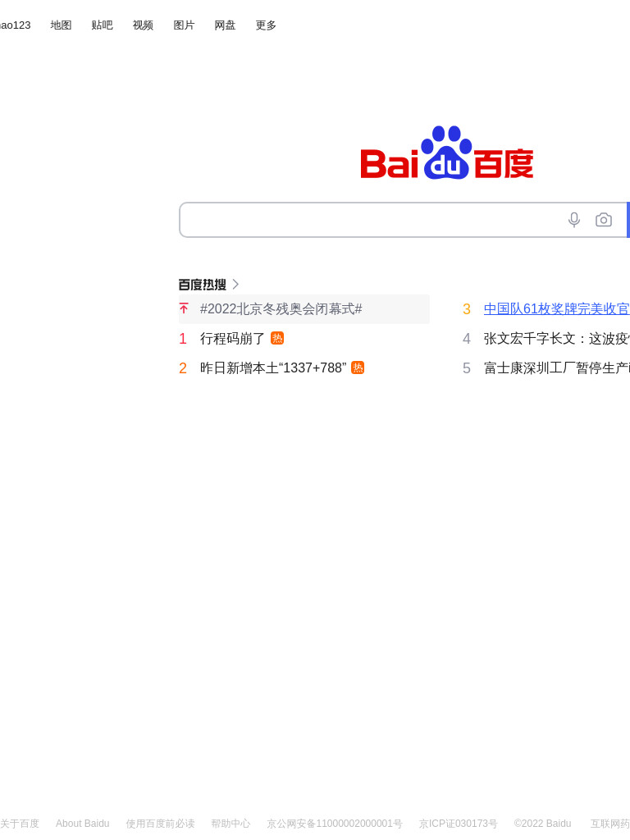This screenshot has width=630, height=840.
Task: Click the camera image search icon
Action: [x=604, y=220]
